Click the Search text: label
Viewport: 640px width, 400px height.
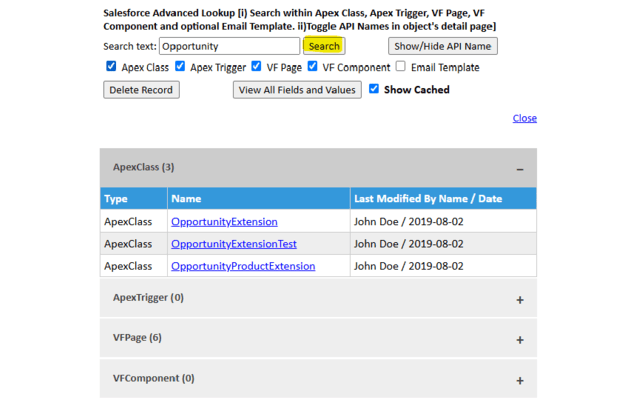(x=130, y=46)
